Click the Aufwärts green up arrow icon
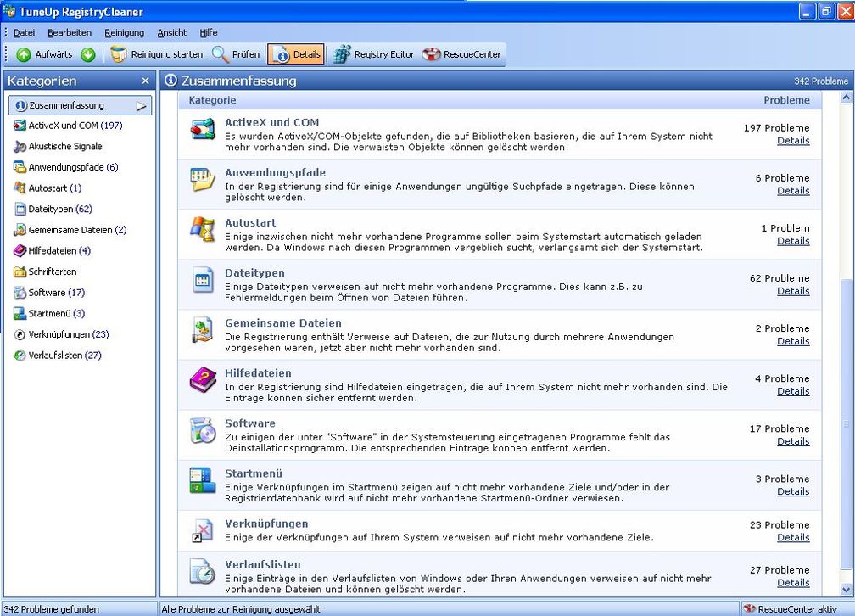The width and height of the screenshot is (855, 616). tap(24, 54)
